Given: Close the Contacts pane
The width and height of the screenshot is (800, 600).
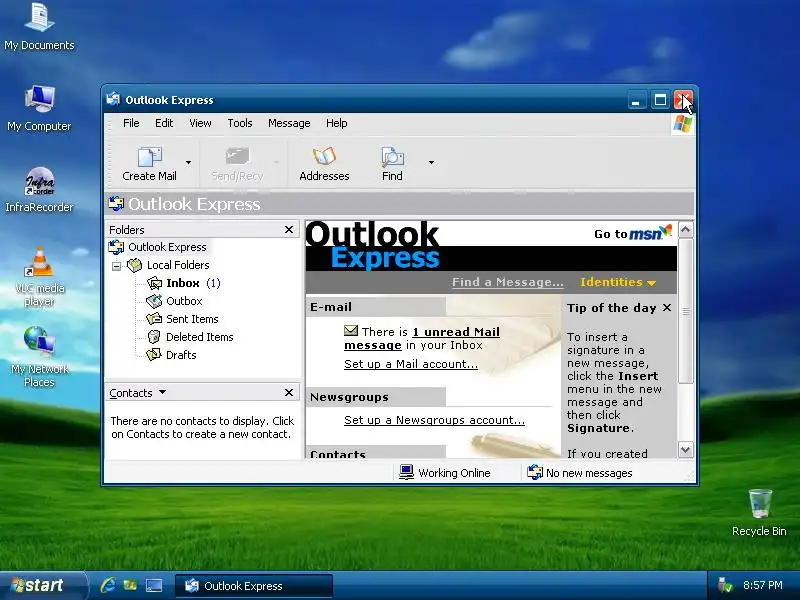Looking at the screenshot, I should point(289,392).
